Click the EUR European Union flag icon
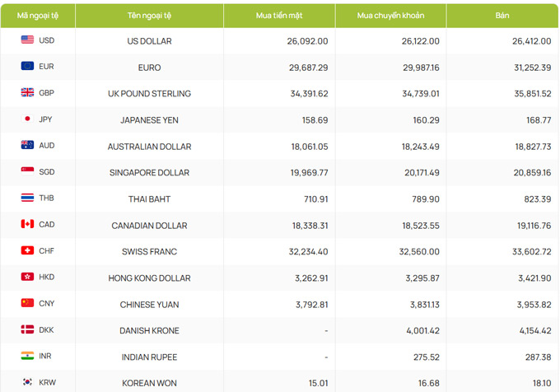 (x=27, y=66)
